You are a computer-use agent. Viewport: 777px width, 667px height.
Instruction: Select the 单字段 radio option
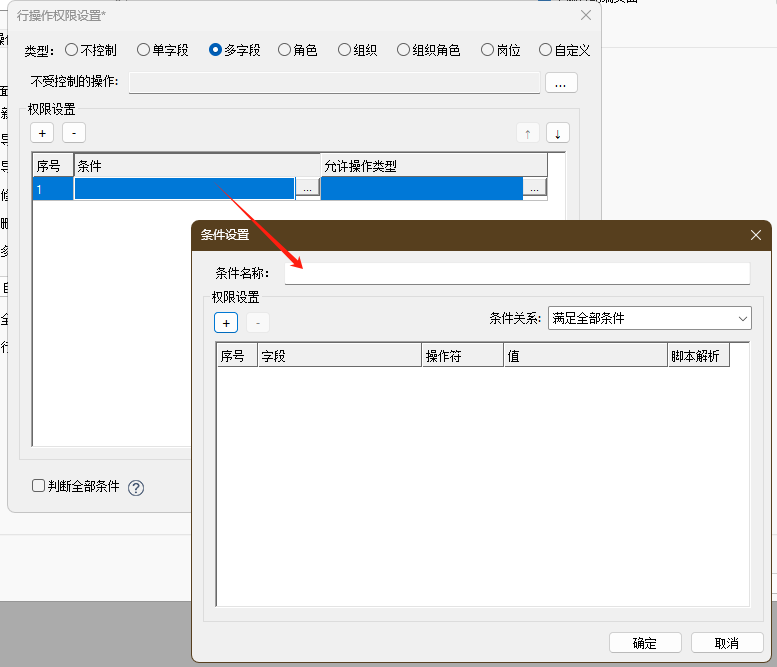point(144,49)
